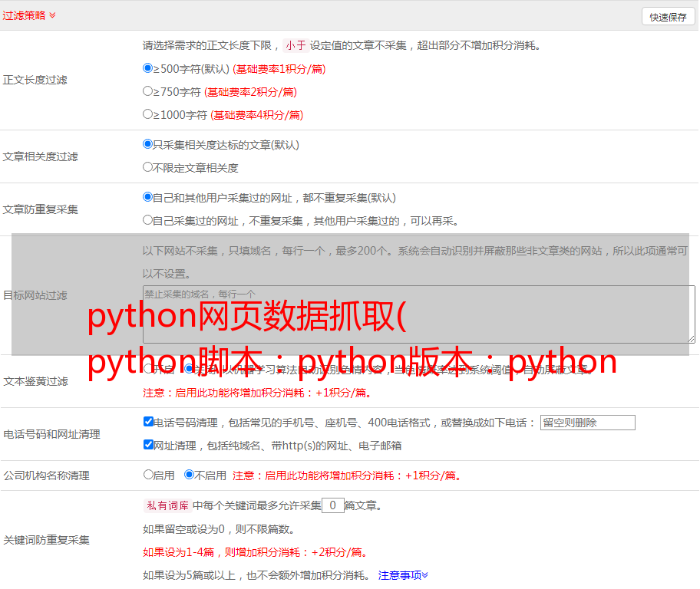
Task: Click the 禁止采集的域名 text area
Action: coord(418,314)
